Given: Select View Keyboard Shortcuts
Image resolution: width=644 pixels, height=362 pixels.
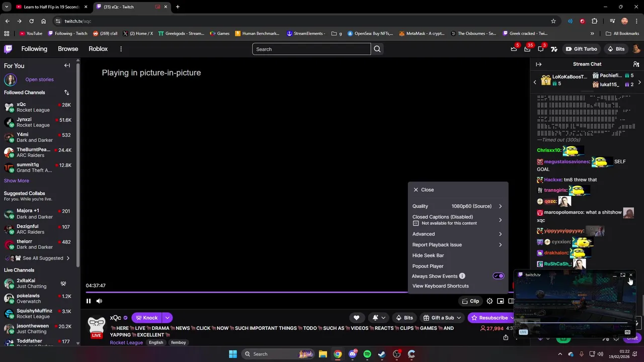Looking at the screenshot, I should [441, 286].
